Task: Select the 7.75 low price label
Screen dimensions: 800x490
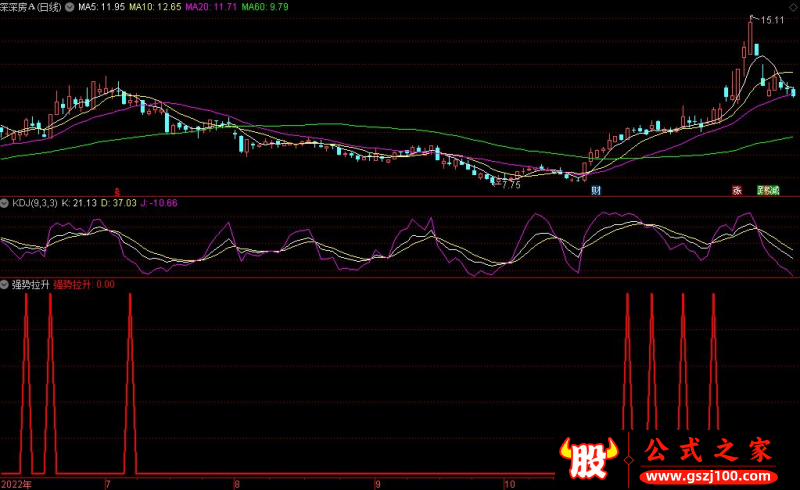Action: (x=510, y=185)
